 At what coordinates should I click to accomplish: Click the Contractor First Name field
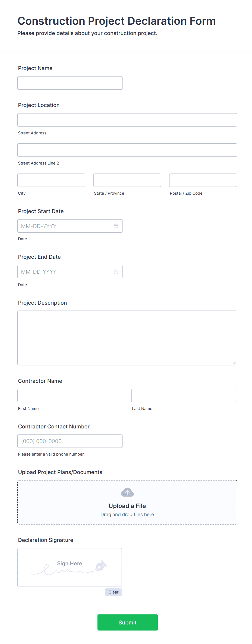[70, 395]
